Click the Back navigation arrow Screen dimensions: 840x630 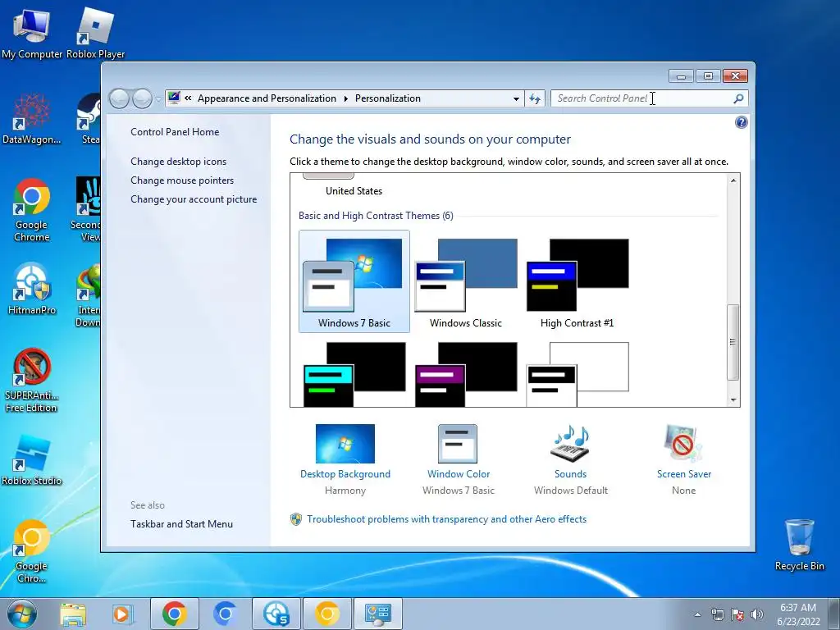click(120, 98)
